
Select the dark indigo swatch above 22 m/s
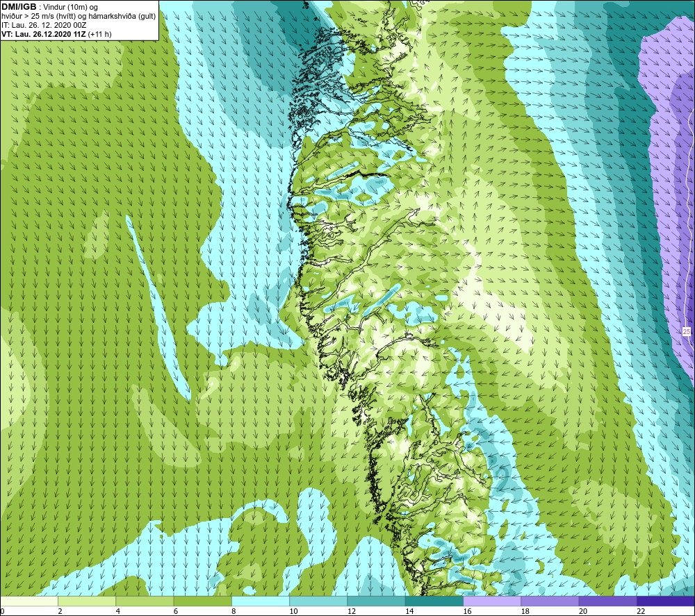tap(665, 601)
